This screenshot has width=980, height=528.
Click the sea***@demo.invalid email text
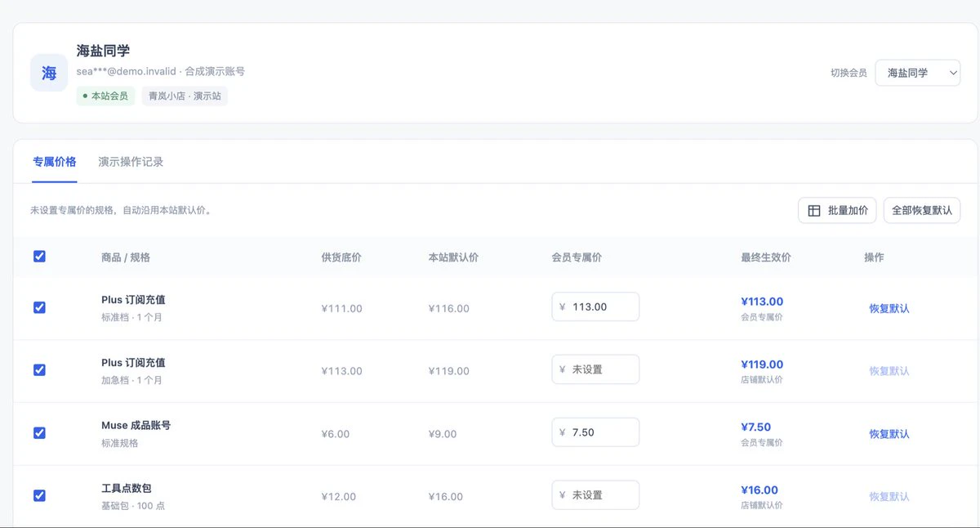point(126,72)
